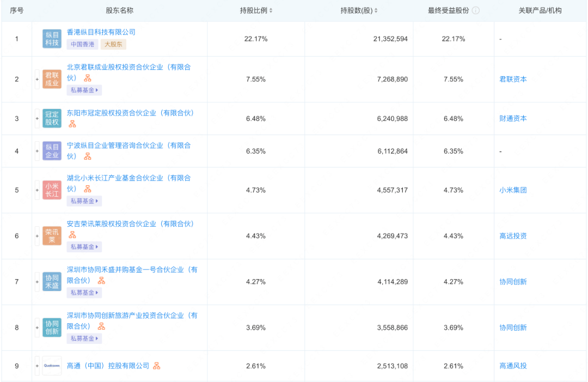Expand the 北京君联成业 row with plus button
This screenshot has width=588, height=382.
37,79
